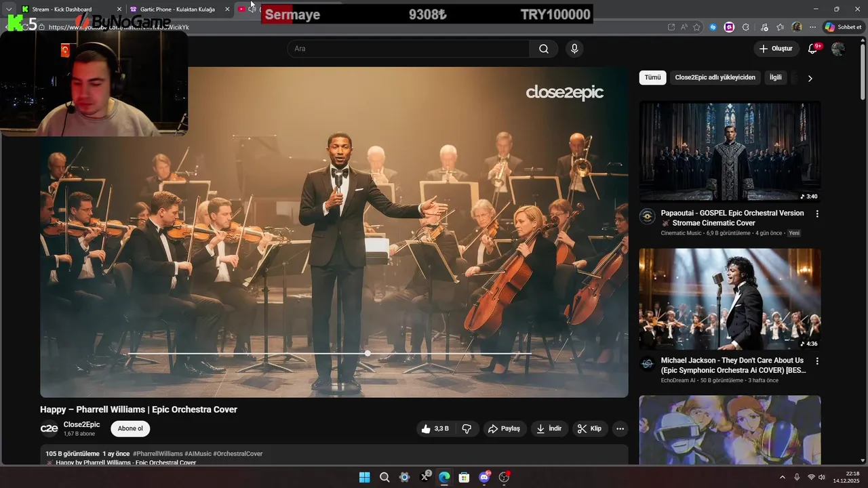Open Copilot Sohbet et button
Viewport: 868px width, 488px height.
pyautogui.click(x=843, y=27)
